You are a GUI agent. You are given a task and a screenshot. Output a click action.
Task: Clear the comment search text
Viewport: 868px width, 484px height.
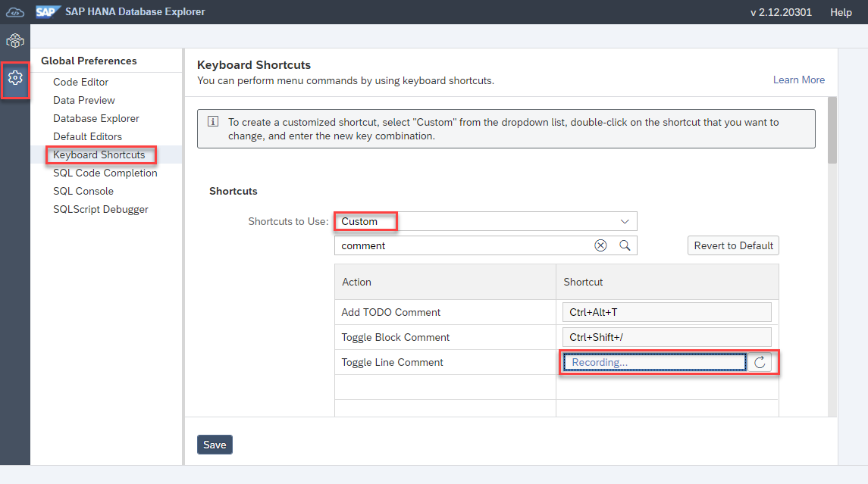[x=600, y=245]
